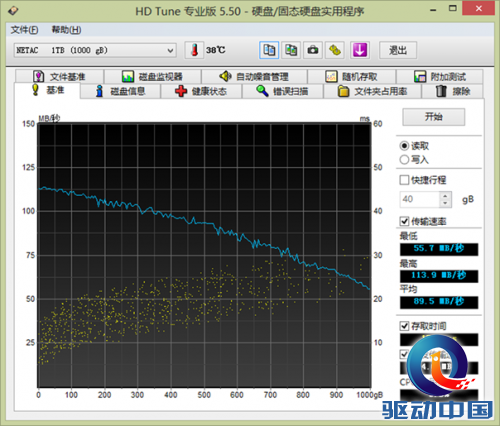
Task: Enable the 快捷行程 checkbox
Action: [x=404, y=180]
